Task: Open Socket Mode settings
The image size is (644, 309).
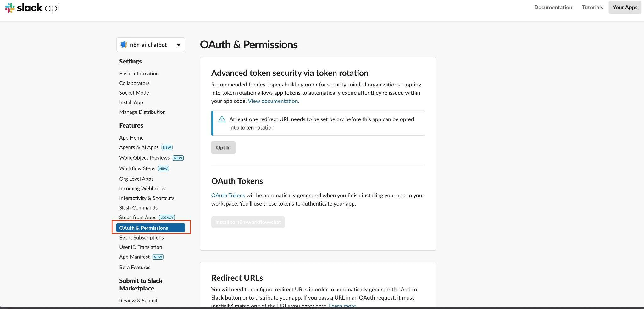Action: (134, 93)
